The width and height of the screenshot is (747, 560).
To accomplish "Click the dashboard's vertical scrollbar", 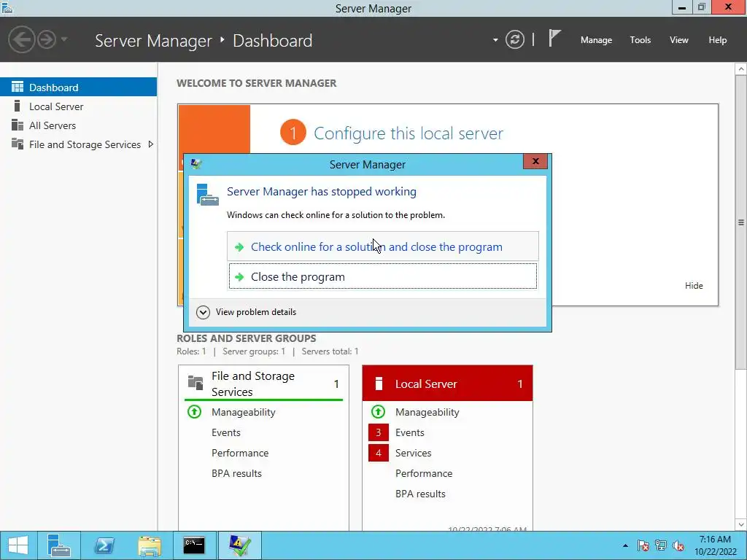I will click(741, 222).
